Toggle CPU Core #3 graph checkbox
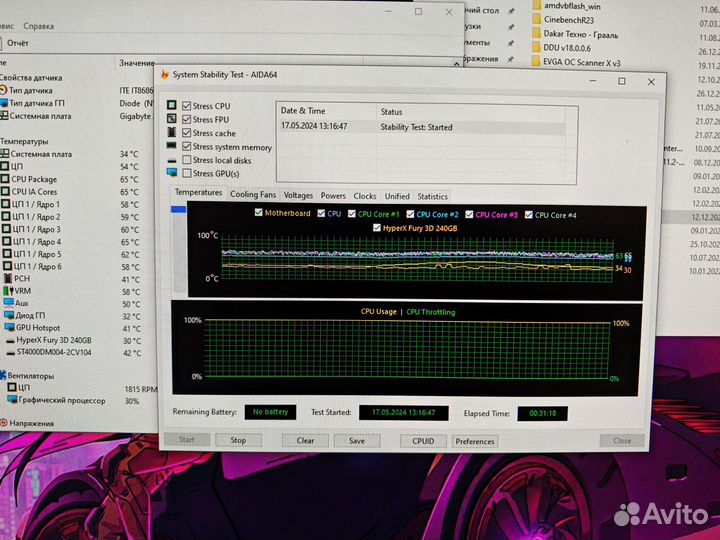Image resolution: width=720 pixels, height=540 pixels. coord(469,214)
